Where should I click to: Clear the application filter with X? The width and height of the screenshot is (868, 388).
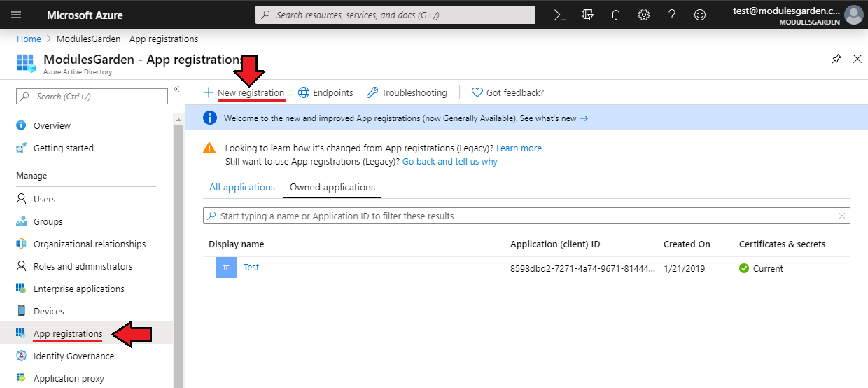842,216
